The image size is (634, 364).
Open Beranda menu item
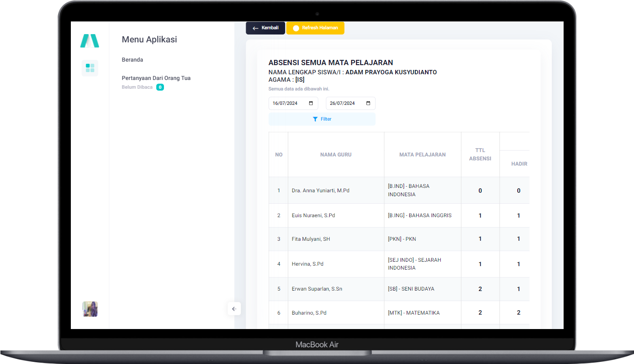pos(132,60)
